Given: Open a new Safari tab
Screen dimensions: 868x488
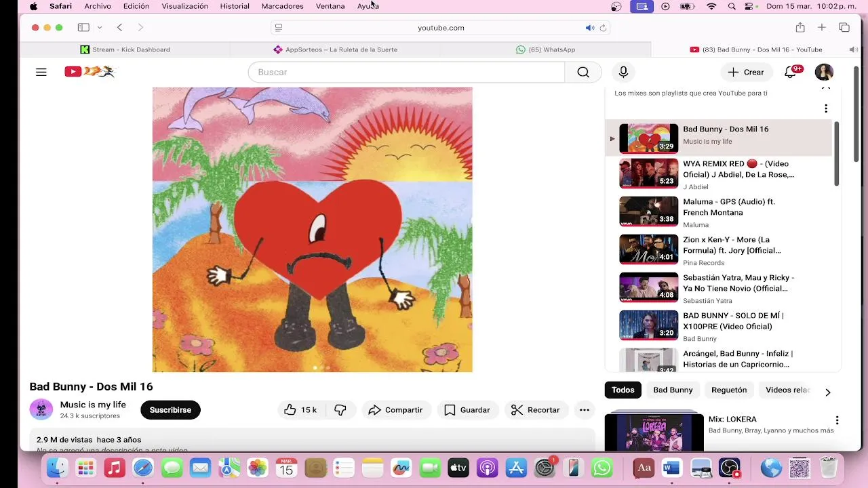Looking at the screenshot, I should point(822,28).
